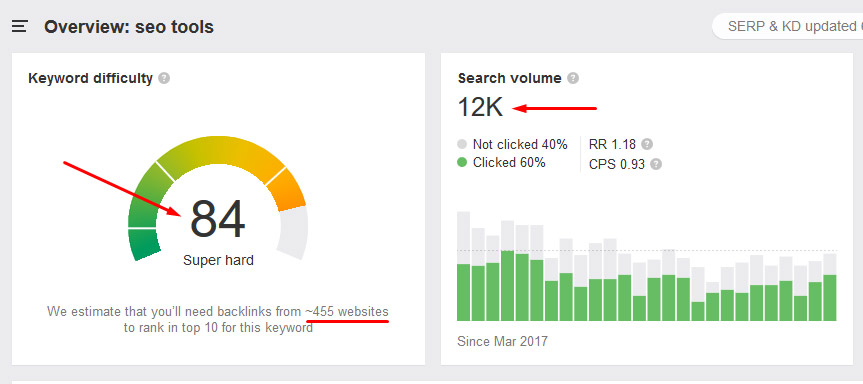
Task: Click the Super hard difficulty label
Action: pyautogui.click(x=219, y=260)
